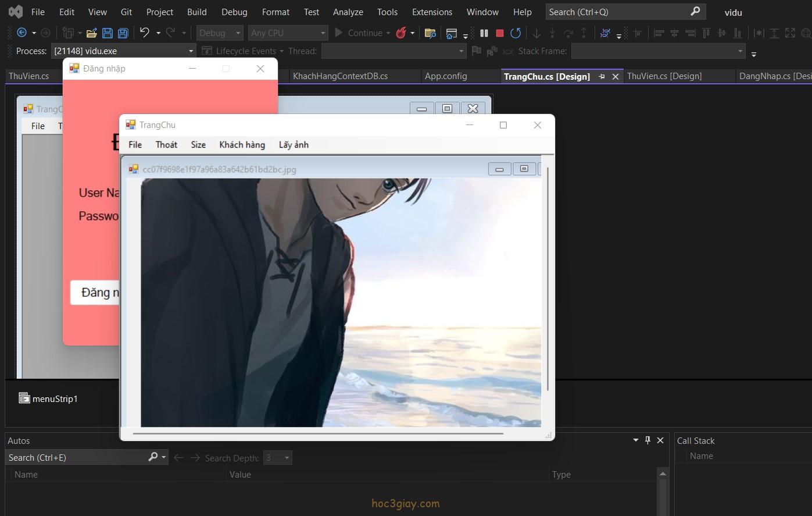Toggle auto-hide pin on Autos panel
Viewport: 812px width, 516px height.
648,440
